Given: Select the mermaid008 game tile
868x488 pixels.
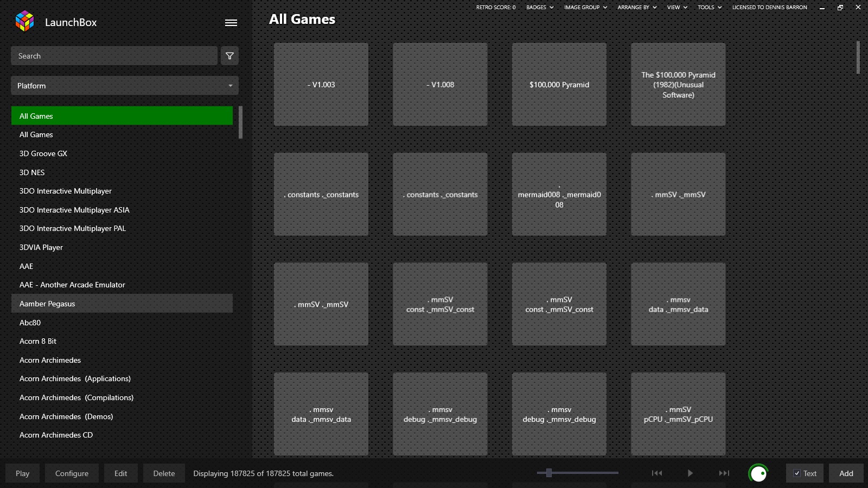Looking at the screenshot, I should pyautogui.click(x=559, y=194).
